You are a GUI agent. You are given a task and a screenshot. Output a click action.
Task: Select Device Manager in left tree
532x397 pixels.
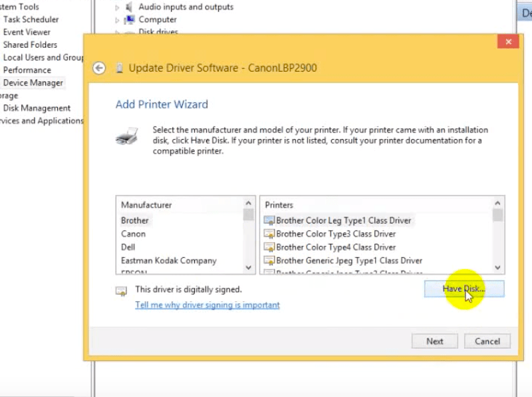pyautogui.click(x=33, y=83)
